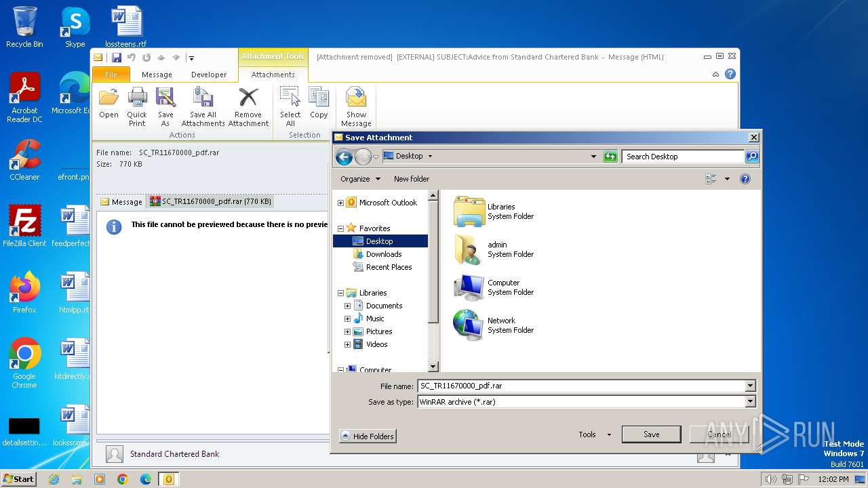Click the Remove Attachment icon
Image resolution: width=868 pixels, height=488 pixels.
coord(248,106)
